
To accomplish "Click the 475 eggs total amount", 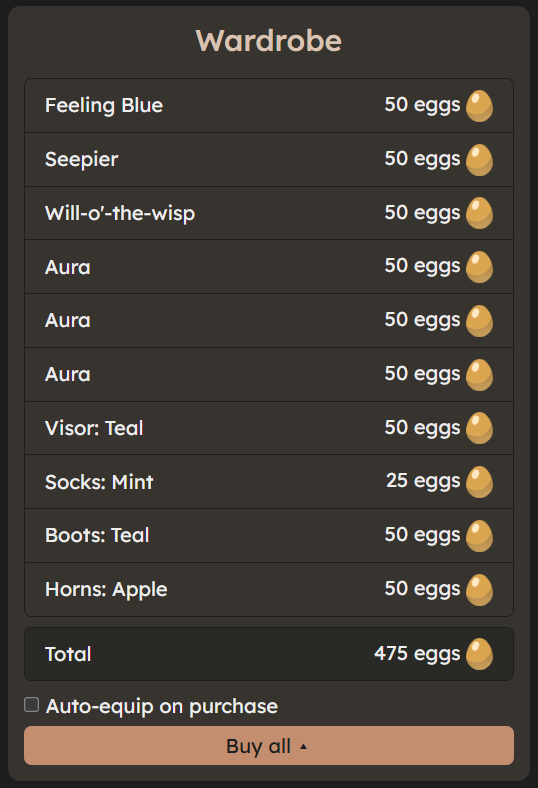I will 417,654.
